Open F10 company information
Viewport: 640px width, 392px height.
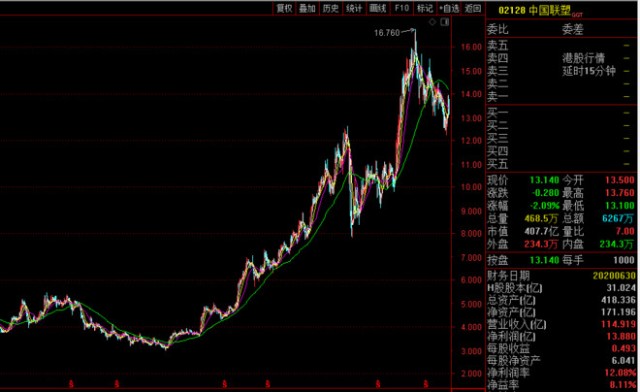[x=401, y=8]
